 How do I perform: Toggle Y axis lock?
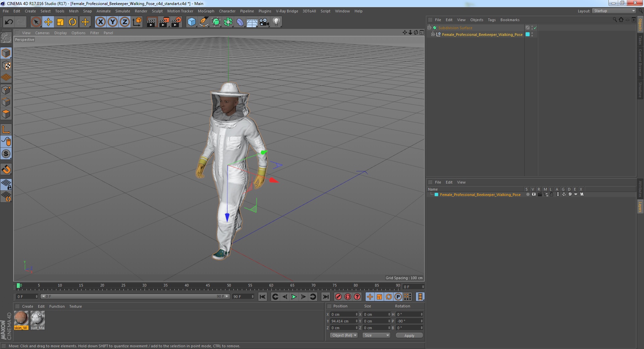tap(113, 22)
